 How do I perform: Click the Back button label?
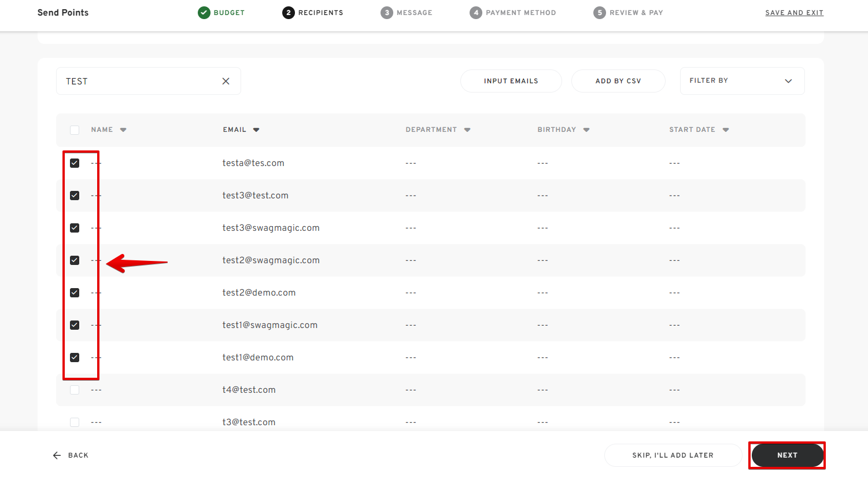click(x=78, y=455)
